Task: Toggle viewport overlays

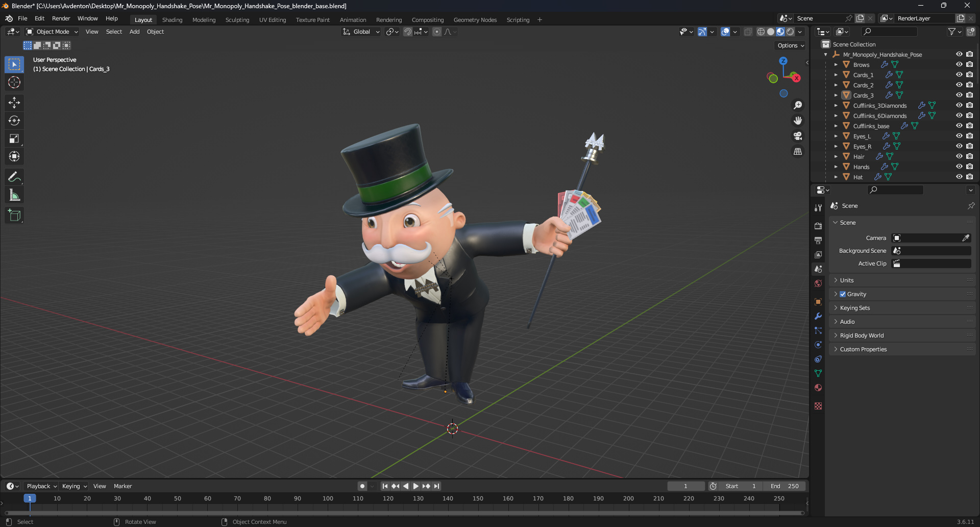Action: point(725,32)
